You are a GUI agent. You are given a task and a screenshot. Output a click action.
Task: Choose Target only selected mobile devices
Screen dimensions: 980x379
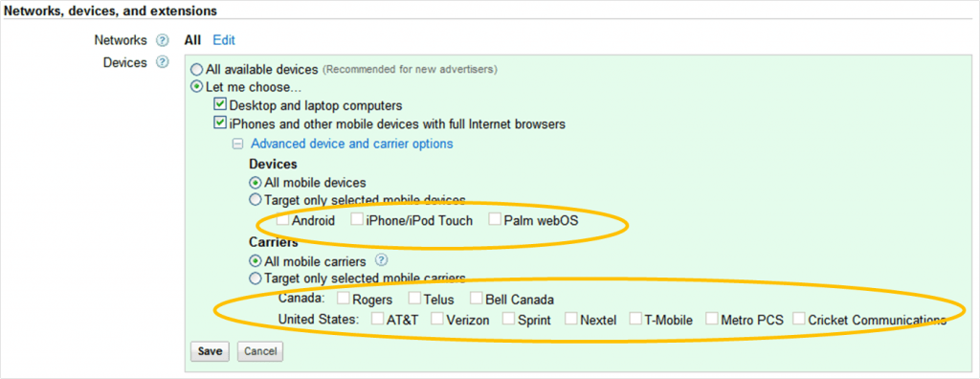pyautogui.click(x=255, y=200)
